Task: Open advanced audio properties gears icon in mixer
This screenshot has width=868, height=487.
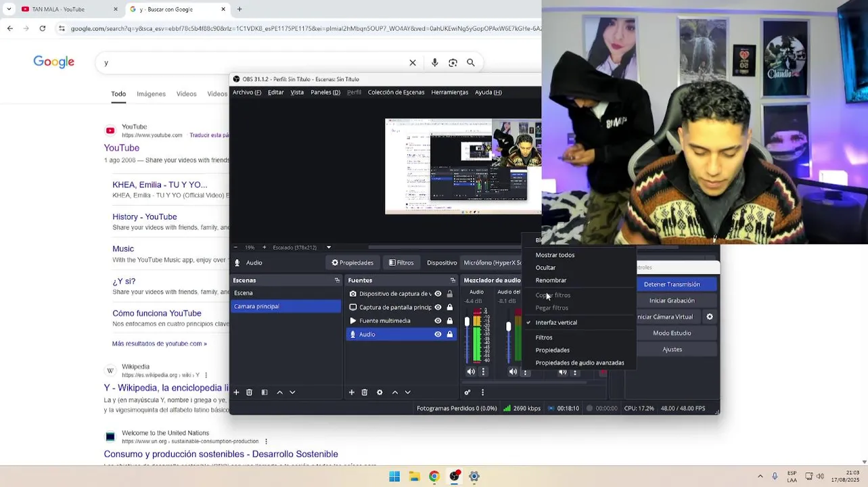Action: pos(467,392)
